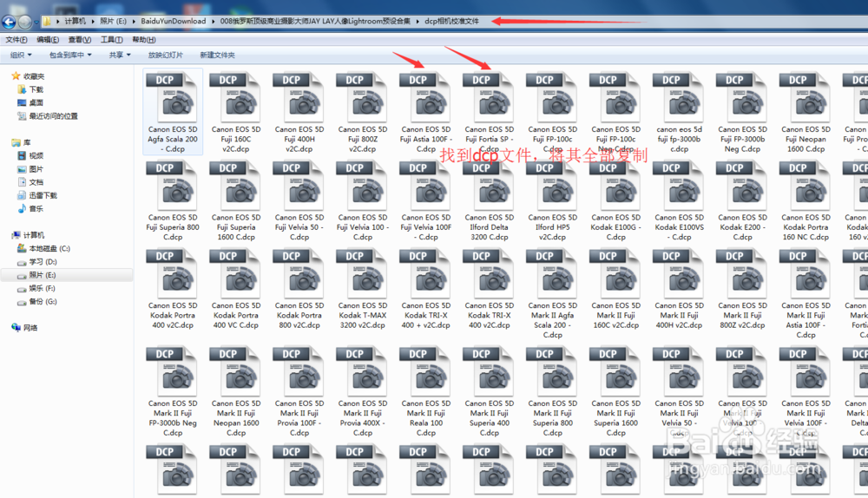Open the 帮助(H) menu
Image resolution: width=868 pixels, height=498 pixels.
tap(144, 40)
